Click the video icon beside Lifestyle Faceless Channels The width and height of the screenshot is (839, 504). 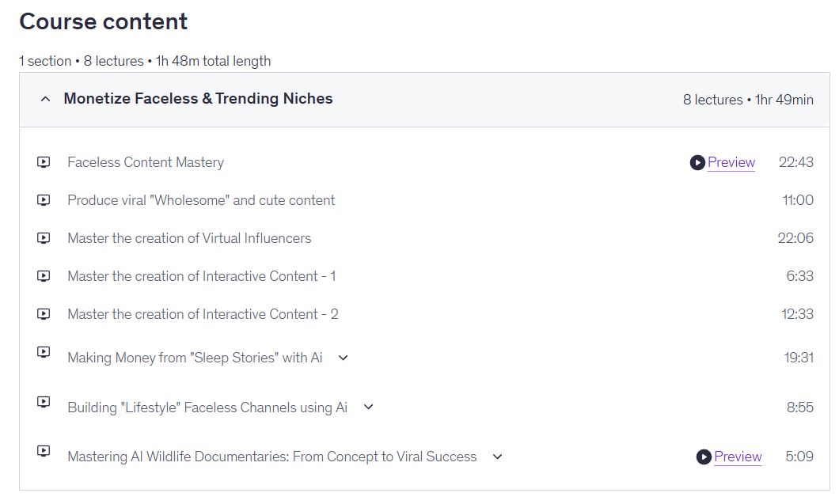[44, 402]
